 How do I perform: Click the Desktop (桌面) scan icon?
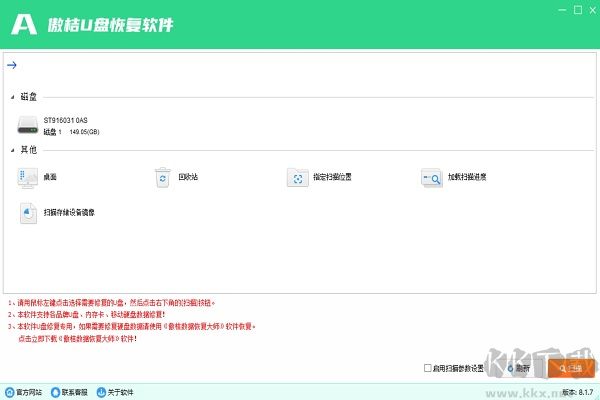pyautogui.click(x=28, y=178)
